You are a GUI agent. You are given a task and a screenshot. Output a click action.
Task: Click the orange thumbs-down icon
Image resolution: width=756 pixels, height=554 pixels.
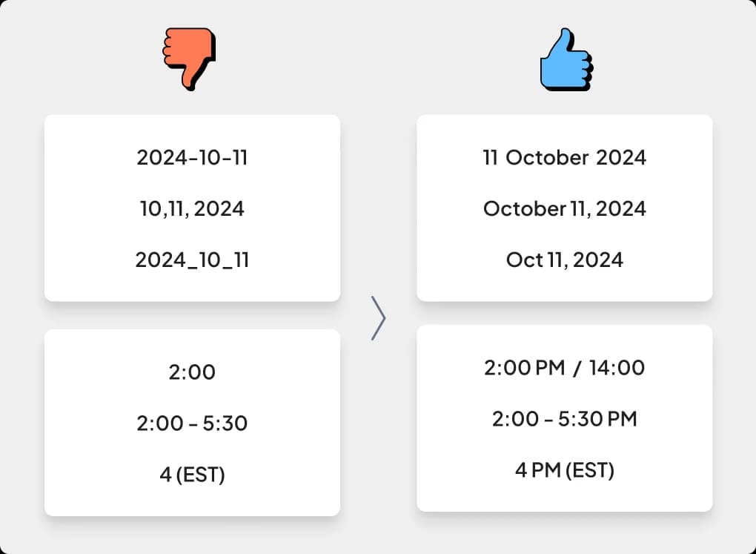pyautogui.click(x=189, y=59)
